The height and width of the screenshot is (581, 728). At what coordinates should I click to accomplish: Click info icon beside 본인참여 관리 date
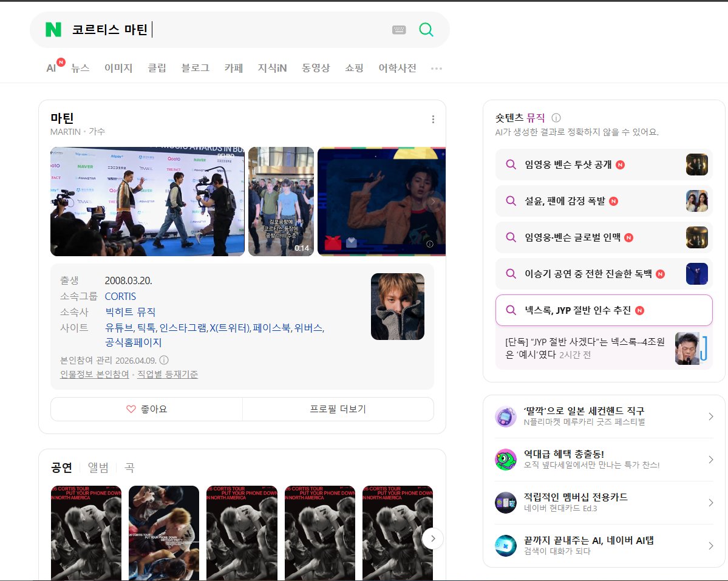pos(164,360)
